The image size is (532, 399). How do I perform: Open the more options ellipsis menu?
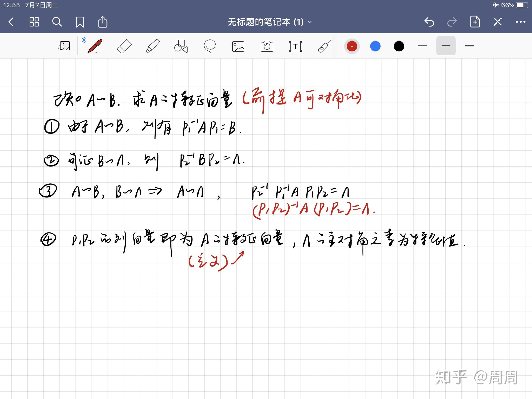pos(521,22)
